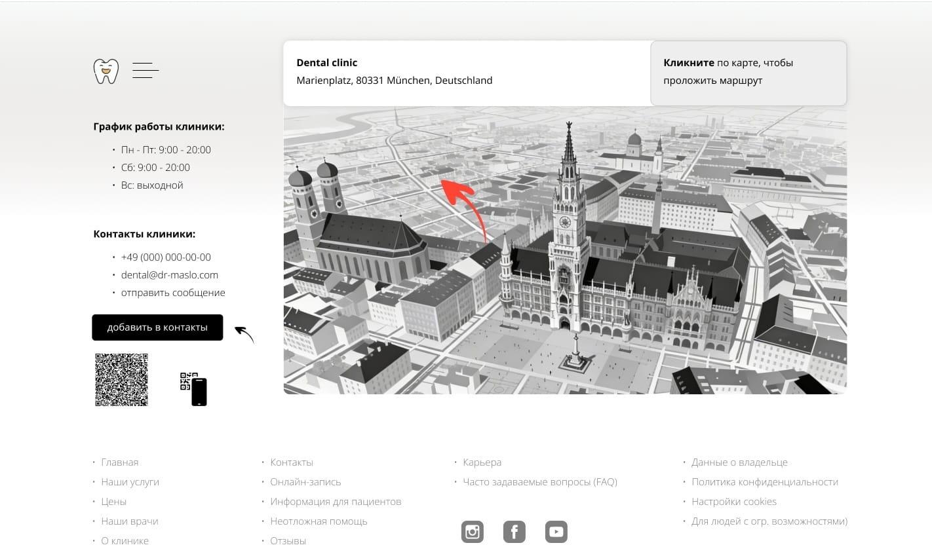Click the Munich city map image

565,250
